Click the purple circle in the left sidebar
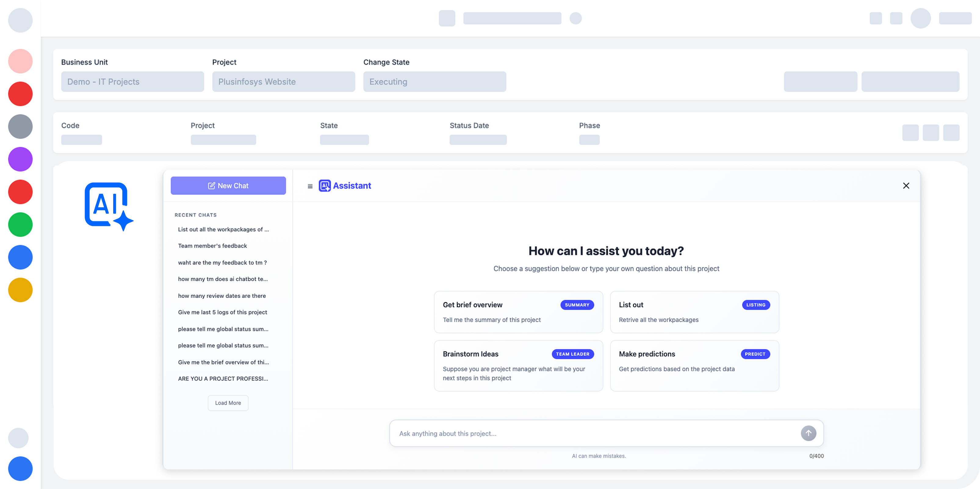 [x=20, y=159]
